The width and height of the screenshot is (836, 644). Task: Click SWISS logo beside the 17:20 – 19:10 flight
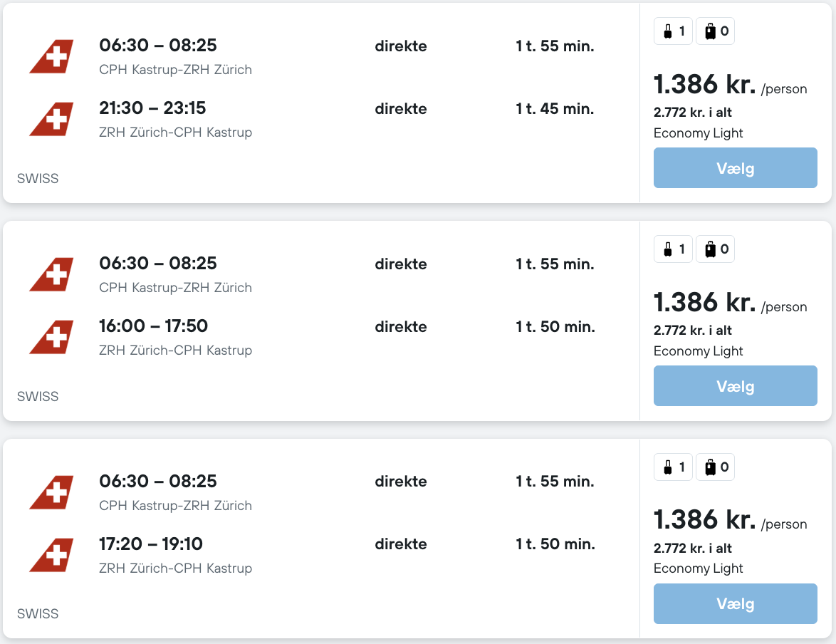point(51,556)
